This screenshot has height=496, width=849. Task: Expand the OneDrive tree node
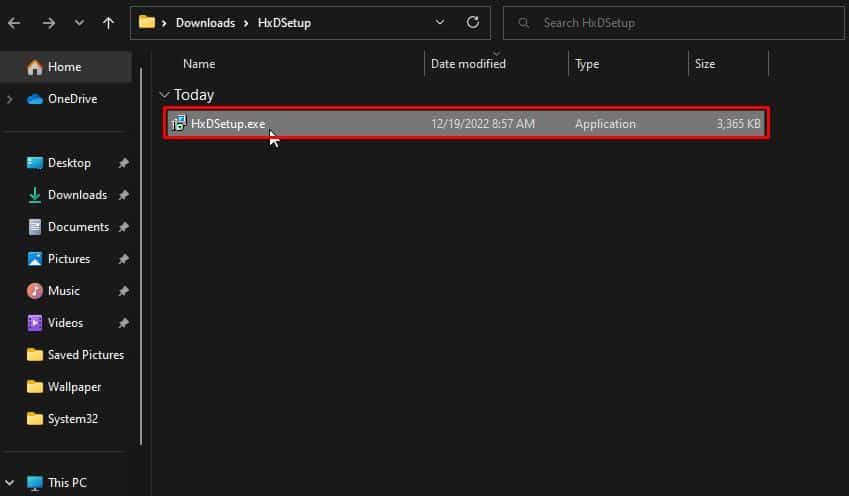(10, 99)
